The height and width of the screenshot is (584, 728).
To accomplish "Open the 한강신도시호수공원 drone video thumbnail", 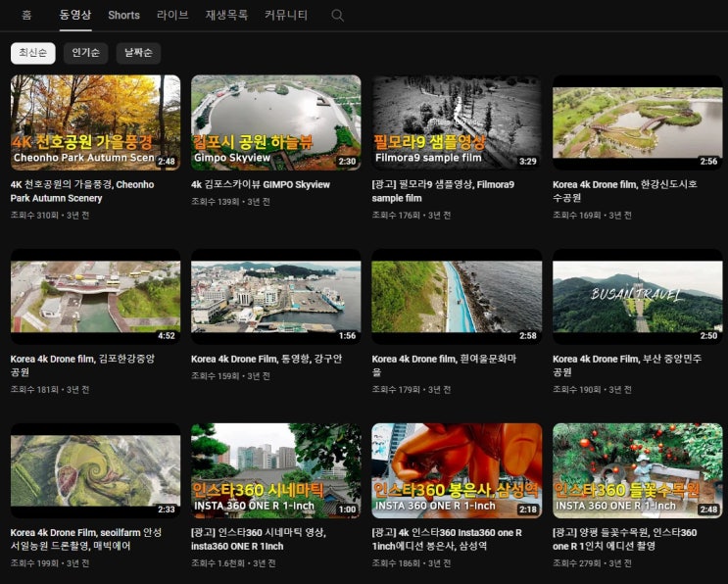I will coord(638,122).
